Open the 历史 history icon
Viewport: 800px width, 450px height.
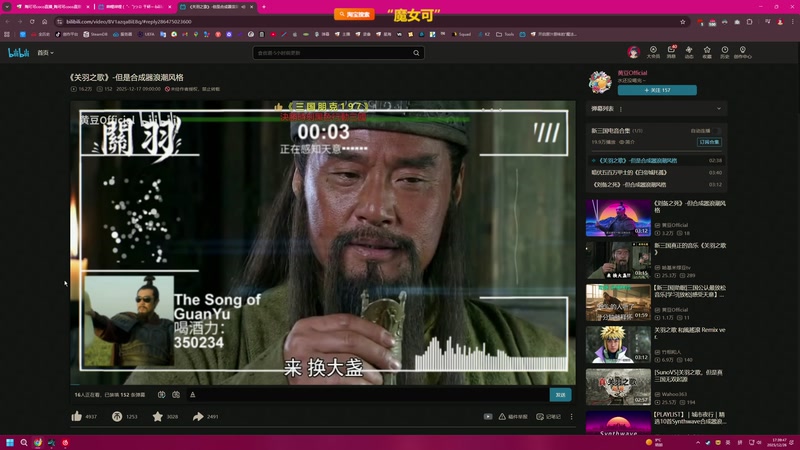[x=724, y=52]
